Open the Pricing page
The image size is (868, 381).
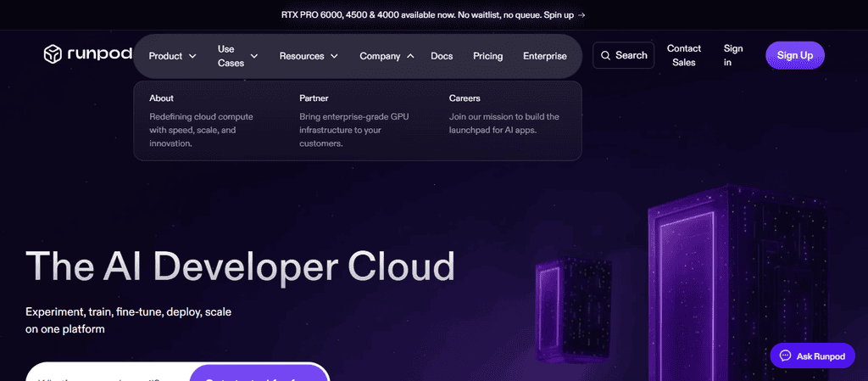(x=487, y=56)
